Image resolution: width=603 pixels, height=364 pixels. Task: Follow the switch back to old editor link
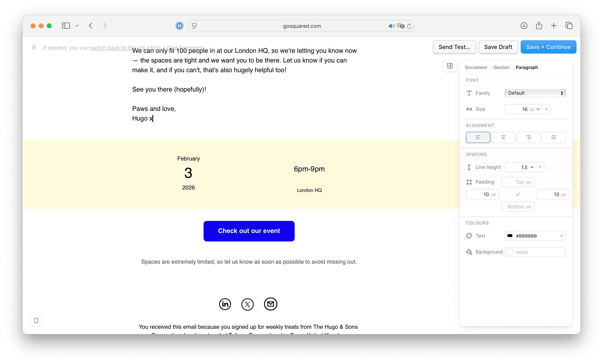point(125,48)
